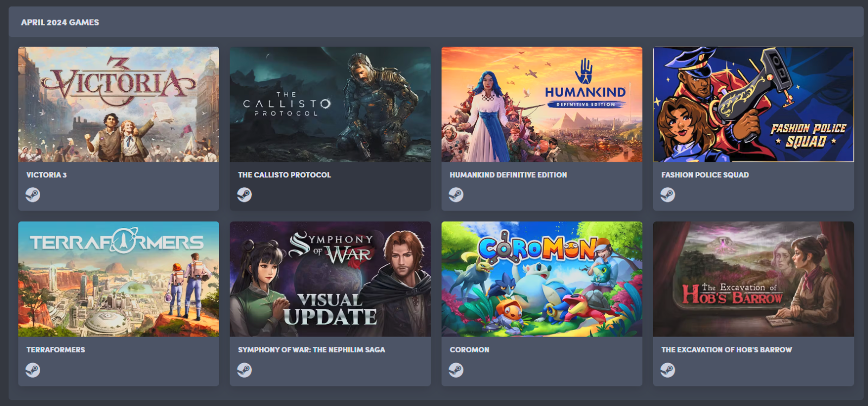Click the Steam icon under Victoria 3

33,195
